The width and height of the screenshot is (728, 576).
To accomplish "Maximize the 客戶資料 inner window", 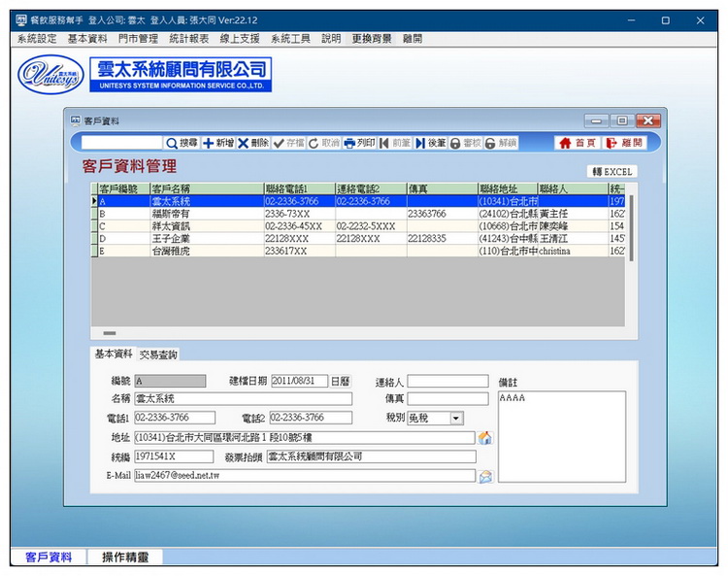I will click(622, 120).
